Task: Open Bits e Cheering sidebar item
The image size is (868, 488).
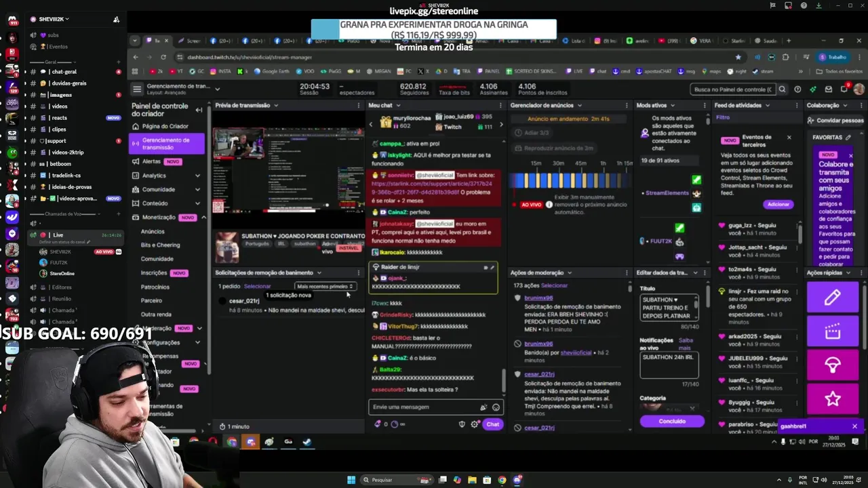Action: tap(161, 245)
